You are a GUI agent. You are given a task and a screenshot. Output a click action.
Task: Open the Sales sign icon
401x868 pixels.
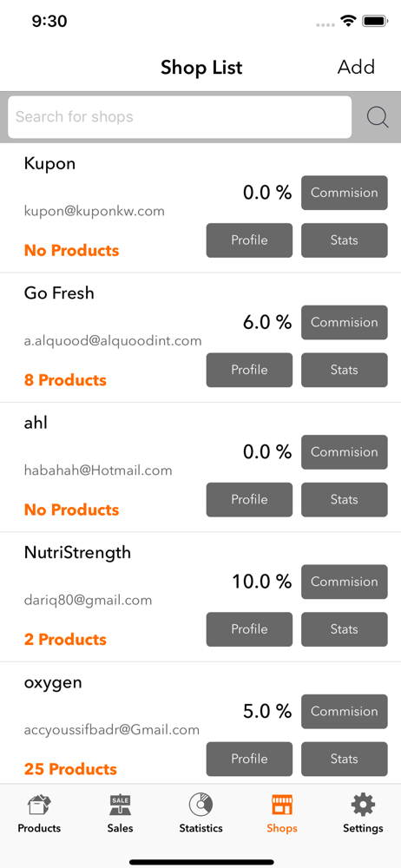point(120,806)
